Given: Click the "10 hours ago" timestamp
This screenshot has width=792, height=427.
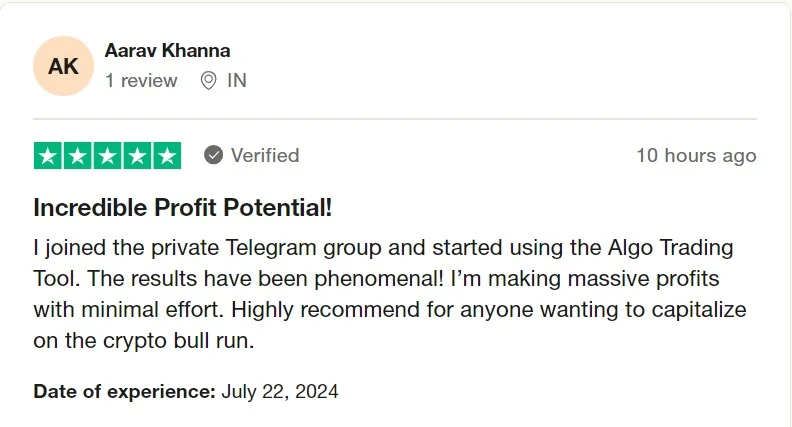Looking at the screenshot, I should click(696, 155).
